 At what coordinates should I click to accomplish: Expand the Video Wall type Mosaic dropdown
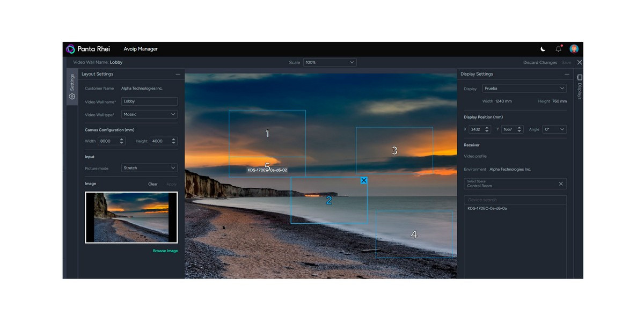(x=149, y=114)
